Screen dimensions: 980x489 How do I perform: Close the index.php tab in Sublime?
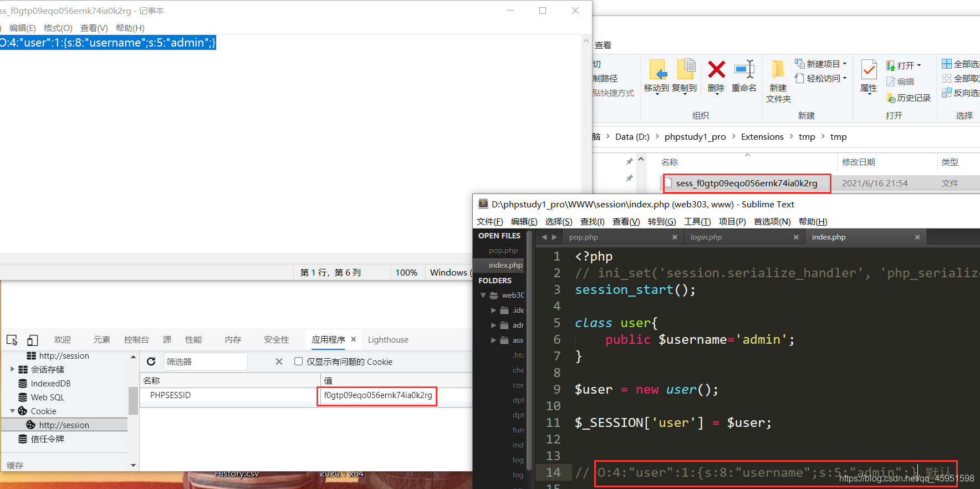[x=917, y=237]
